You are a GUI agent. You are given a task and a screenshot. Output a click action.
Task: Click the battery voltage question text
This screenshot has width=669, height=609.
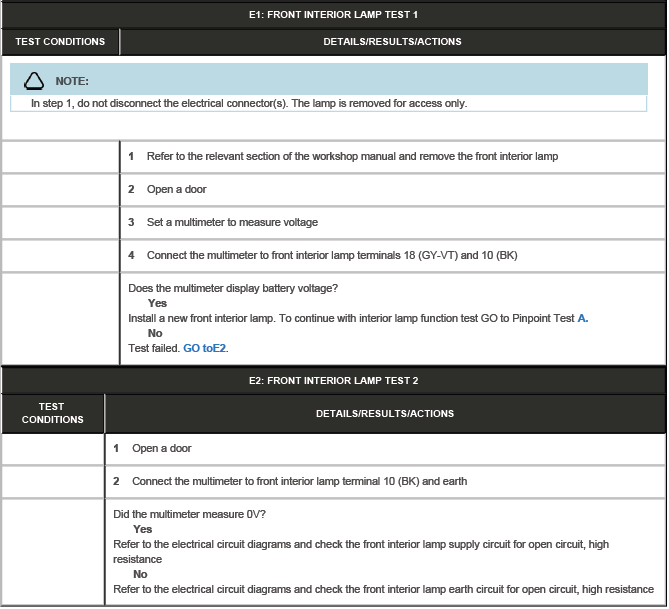(232, 288)
